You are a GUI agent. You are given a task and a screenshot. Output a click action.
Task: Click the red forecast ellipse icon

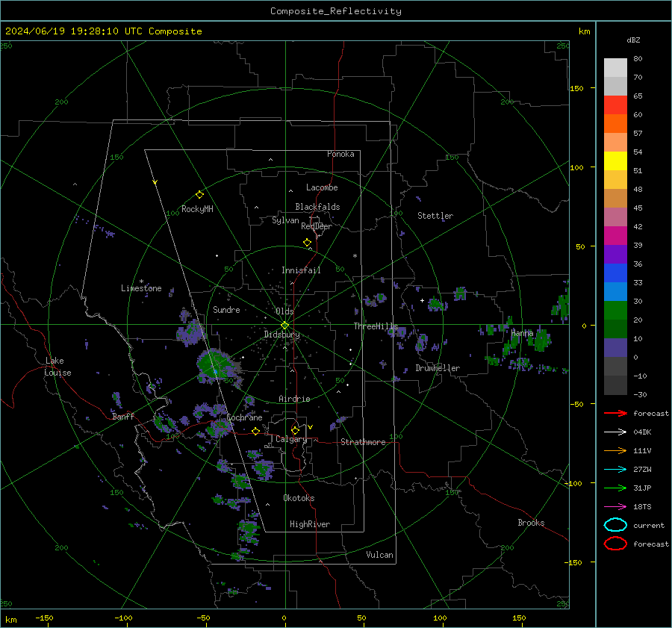615,544
